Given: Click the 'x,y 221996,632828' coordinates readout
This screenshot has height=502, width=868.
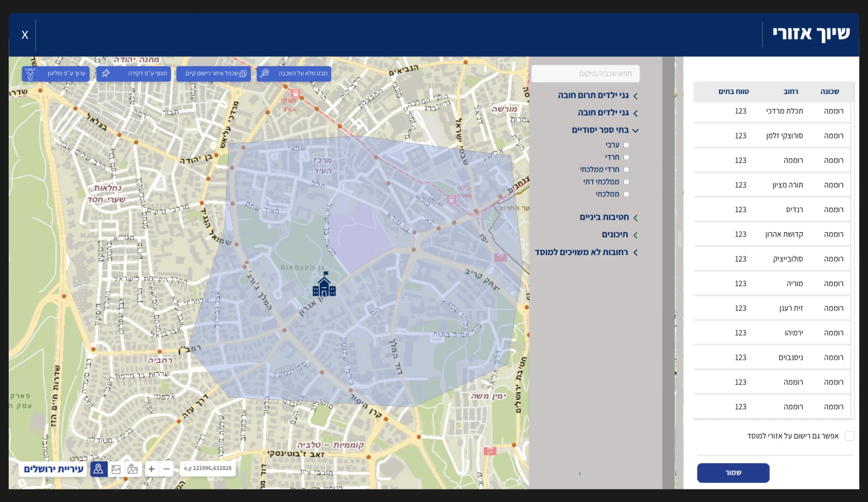Looking at the screenshot, I should 207,468.
